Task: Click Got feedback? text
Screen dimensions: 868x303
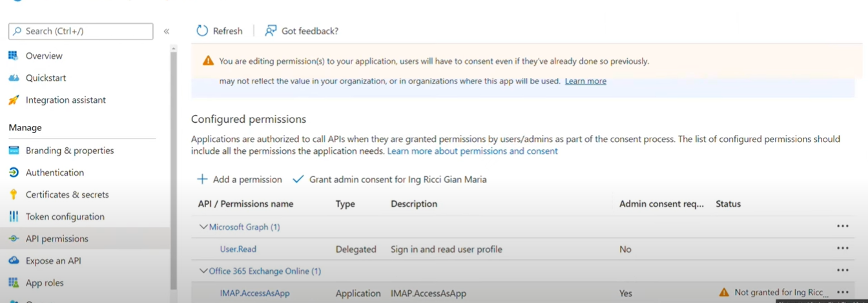Action: pyautogui.click(x=310, y=31)
